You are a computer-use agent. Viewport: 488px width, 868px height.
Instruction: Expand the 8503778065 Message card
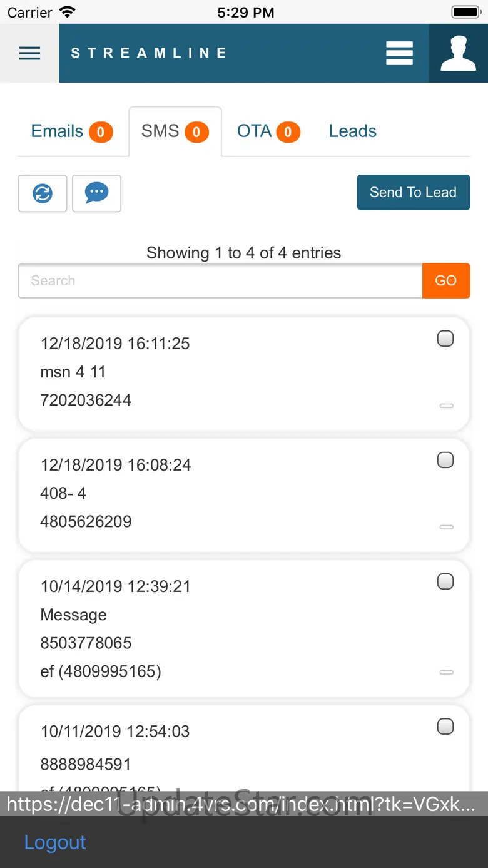click(x=446, y=672)
